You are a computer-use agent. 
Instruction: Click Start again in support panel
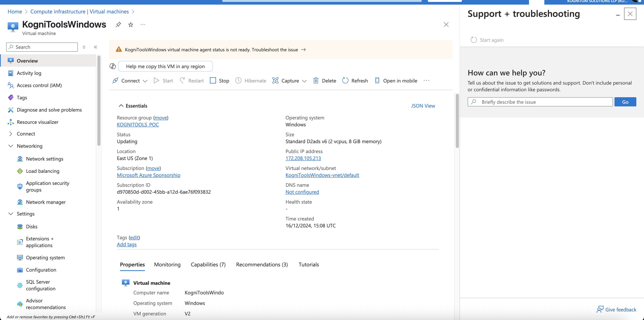click(487, 40)
